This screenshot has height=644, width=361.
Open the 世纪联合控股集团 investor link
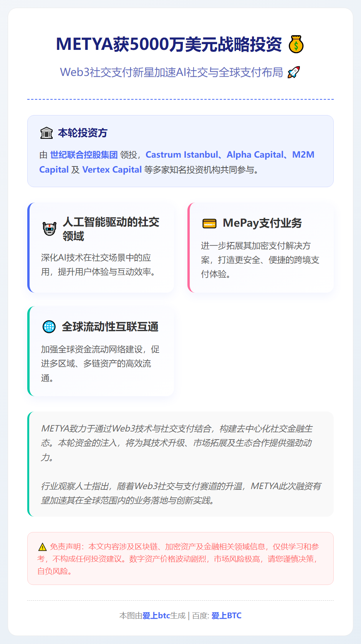84,155
